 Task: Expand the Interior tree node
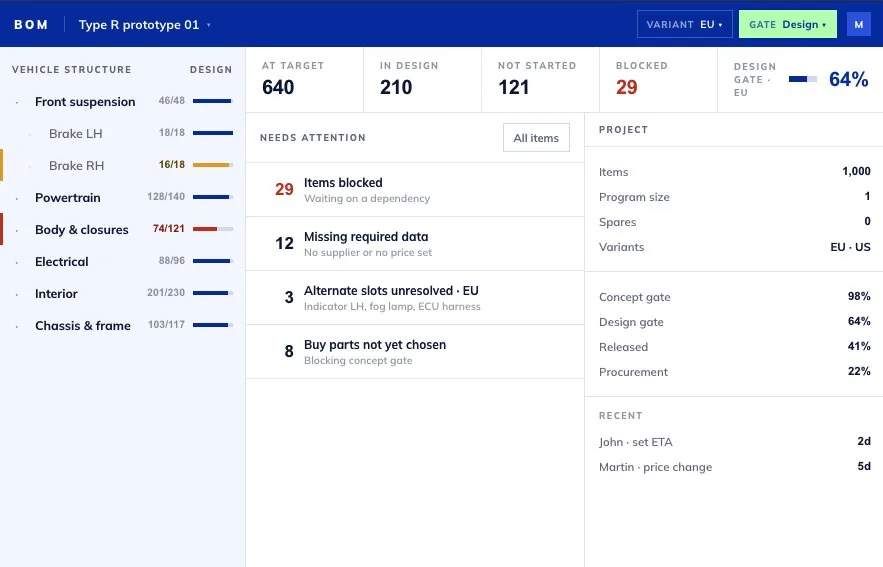click(x=17, y=294)
